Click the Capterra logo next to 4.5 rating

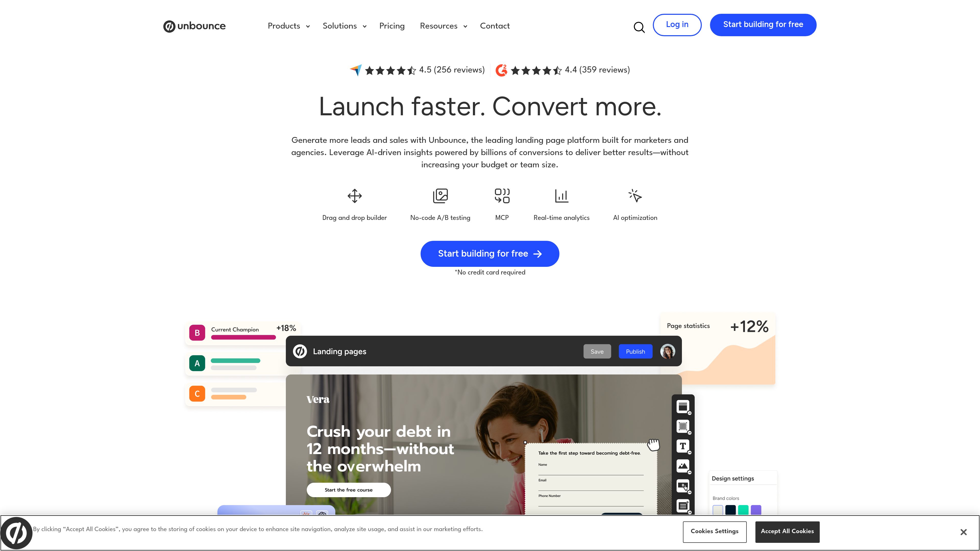click(356, 70)
